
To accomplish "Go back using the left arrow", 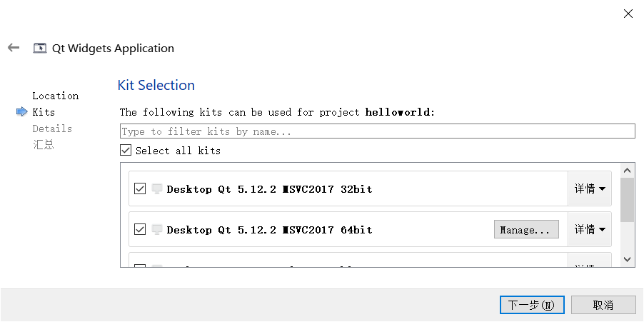I will coord(14,48).
